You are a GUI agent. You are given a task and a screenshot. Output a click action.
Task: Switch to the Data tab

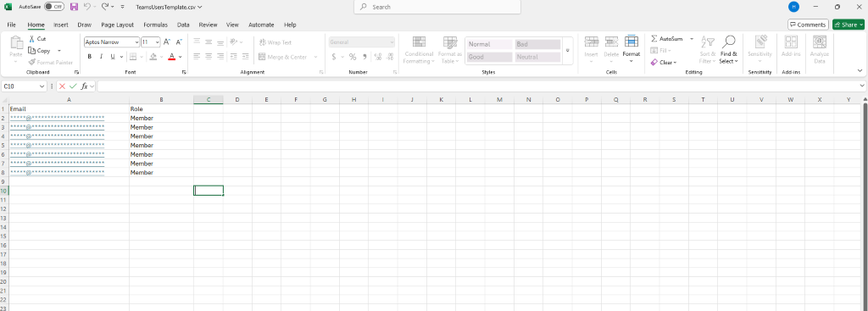click(x=183, y=25)
